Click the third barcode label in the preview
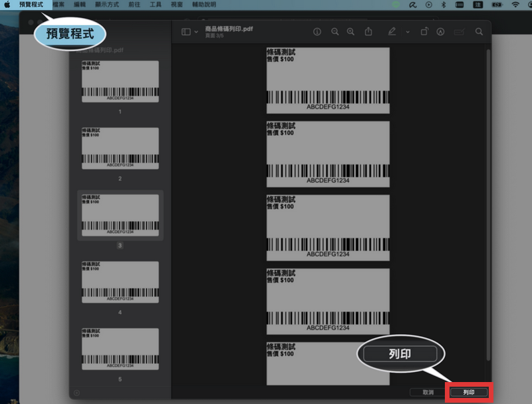Image resolution: width=532 pixels, height=404 pixels. pyautogui.click(x=328, y=228)
